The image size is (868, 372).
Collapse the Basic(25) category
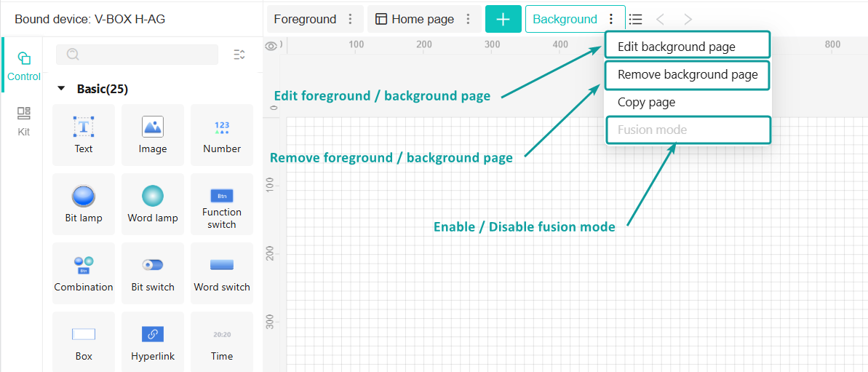coord(61,89)
